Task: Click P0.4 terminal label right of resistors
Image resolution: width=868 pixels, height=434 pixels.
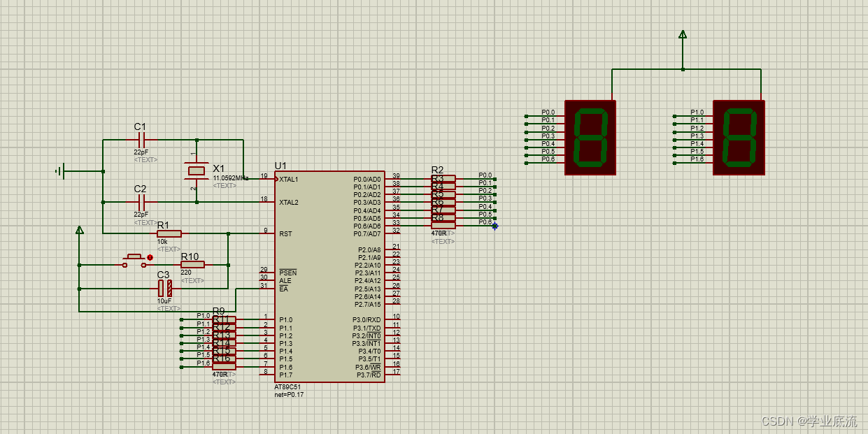Action: click(x=485, y=206)
